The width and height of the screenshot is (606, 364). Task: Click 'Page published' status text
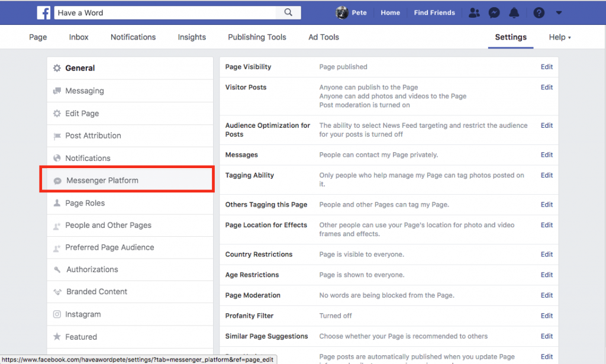[x=343, y=67]
